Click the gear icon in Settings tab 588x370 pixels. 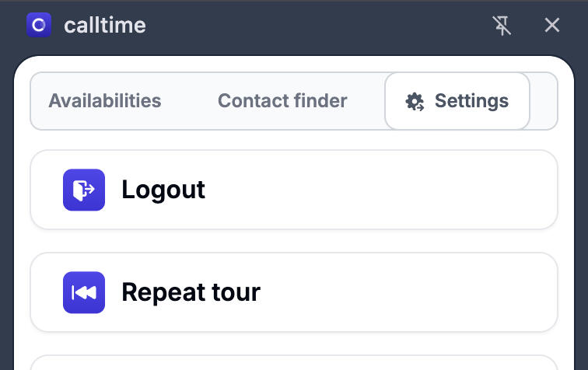point(415,101)
